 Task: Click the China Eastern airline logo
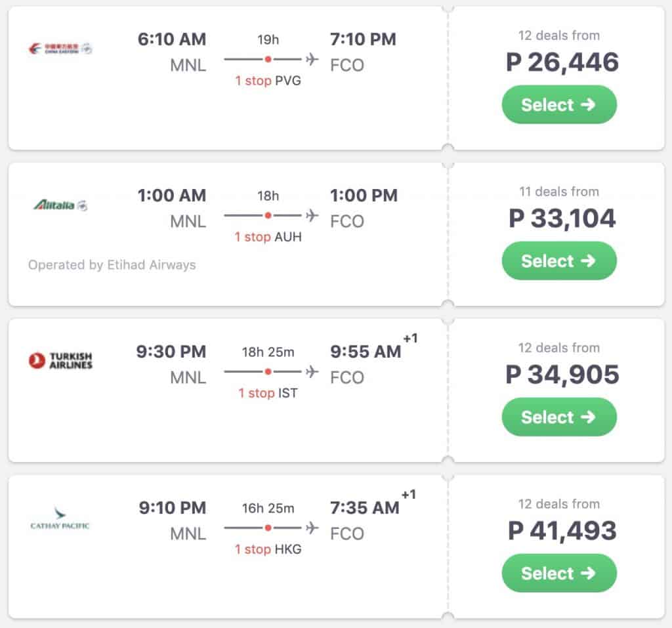pos(61,49)
